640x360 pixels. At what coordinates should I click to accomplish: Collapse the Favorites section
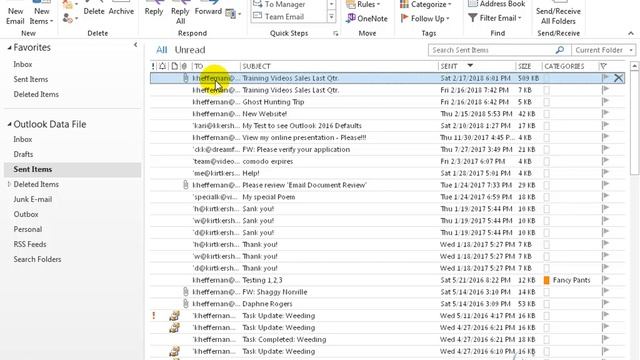(9, 48)
